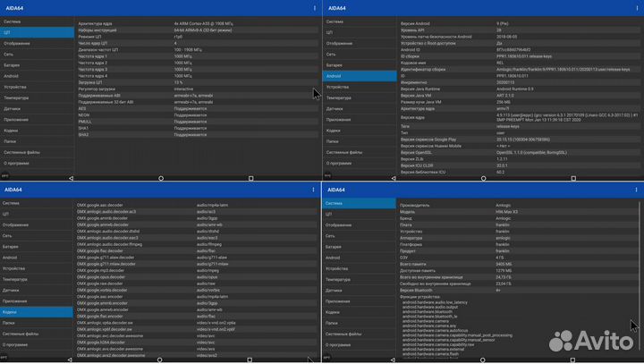Open overflow menu in the CPU screenshot
The width and height of the screenshot is (644, 364).
coord(314,8)
